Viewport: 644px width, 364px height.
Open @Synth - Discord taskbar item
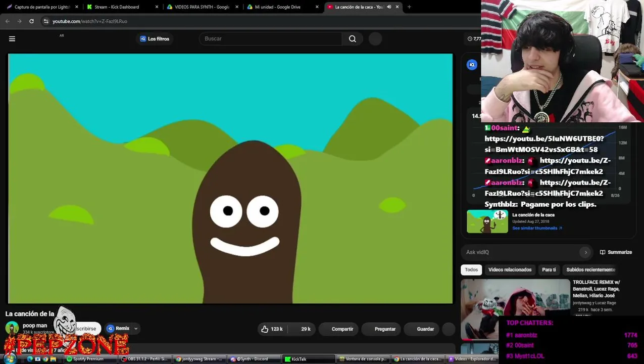[x=253, y=359]
